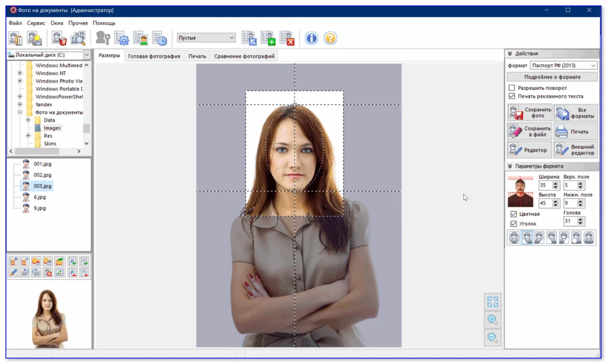Click the Внешний редактор button
607x364 pixels.
pyautogui.click(x=576, y=150)
